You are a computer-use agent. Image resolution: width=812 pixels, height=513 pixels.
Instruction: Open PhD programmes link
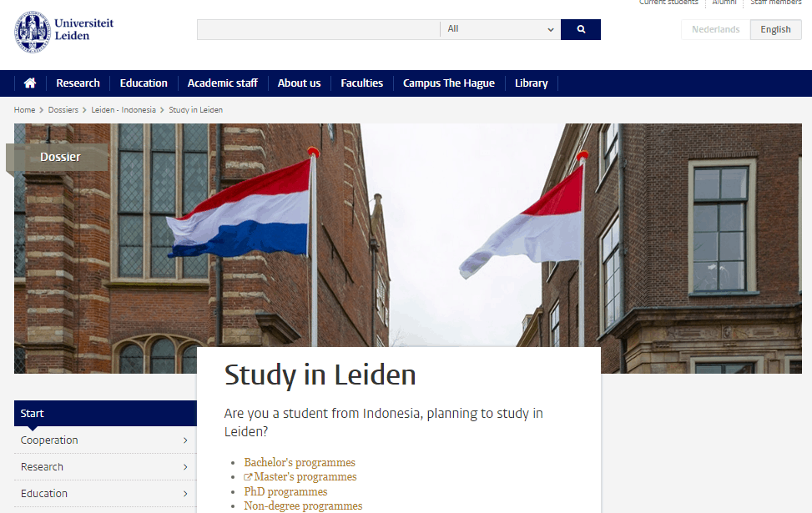285,491
